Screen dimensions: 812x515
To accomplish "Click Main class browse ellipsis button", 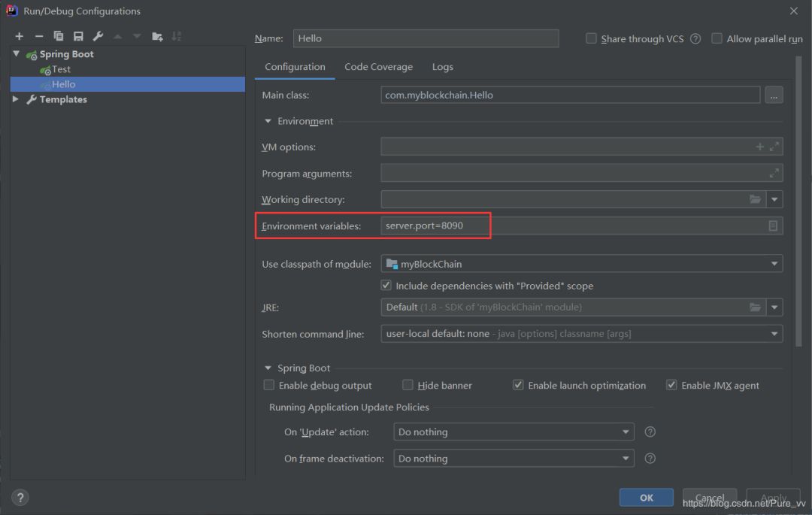I will pyautogui.click(x=773, y=95).
